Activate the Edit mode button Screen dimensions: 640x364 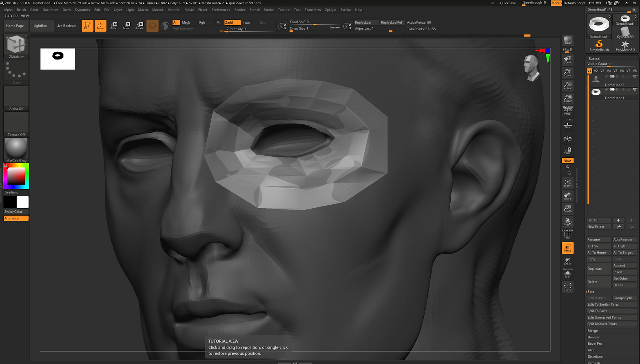pos(87,26)
